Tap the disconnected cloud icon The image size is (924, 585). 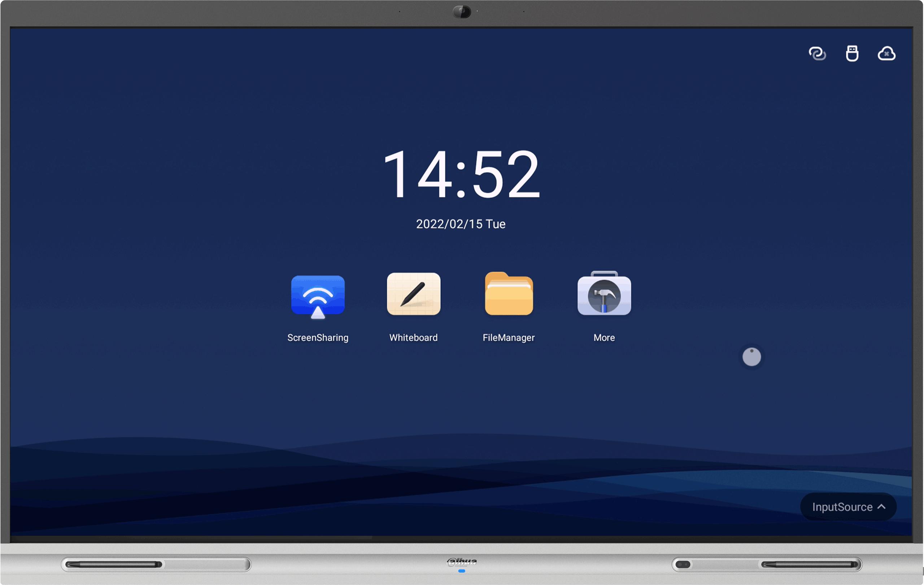(x=886, y=53)
